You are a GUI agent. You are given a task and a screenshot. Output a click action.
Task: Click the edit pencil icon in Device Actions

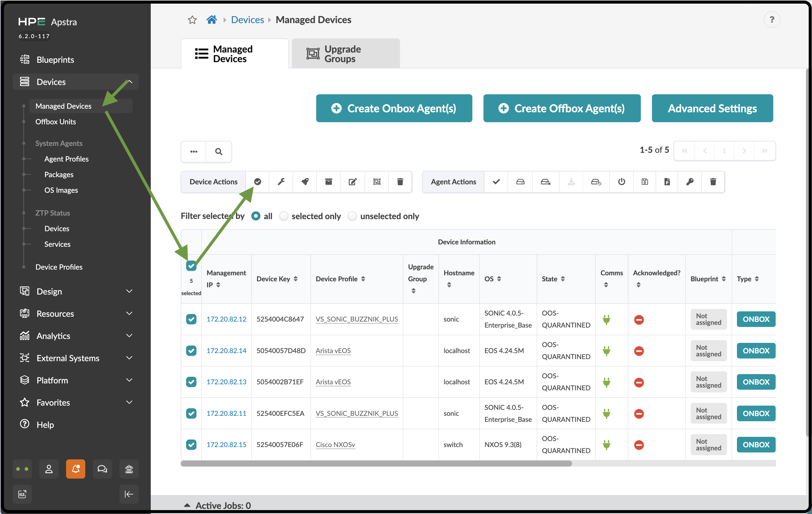point(352,182)
